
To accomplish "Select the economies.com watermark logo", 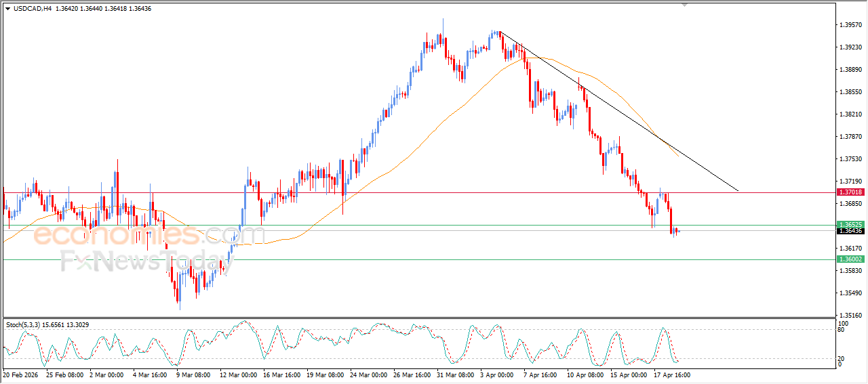I will [149, 235].
